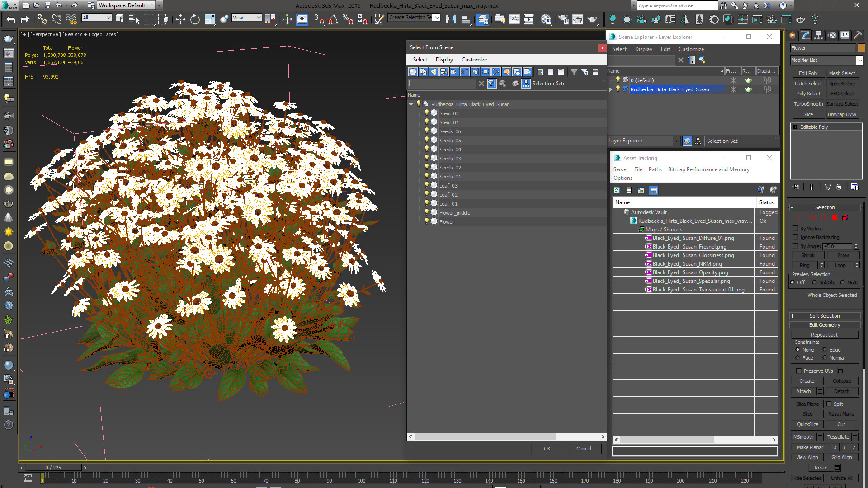Select the Edge constraint radio button
This screenshot has height=488, width=868.
[825, 350]
